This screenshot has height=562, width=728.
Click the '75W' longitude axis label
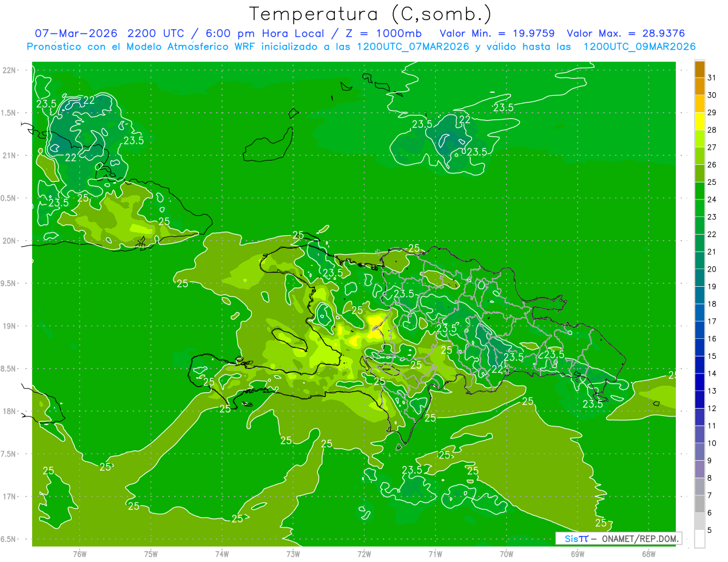[150, 554]
